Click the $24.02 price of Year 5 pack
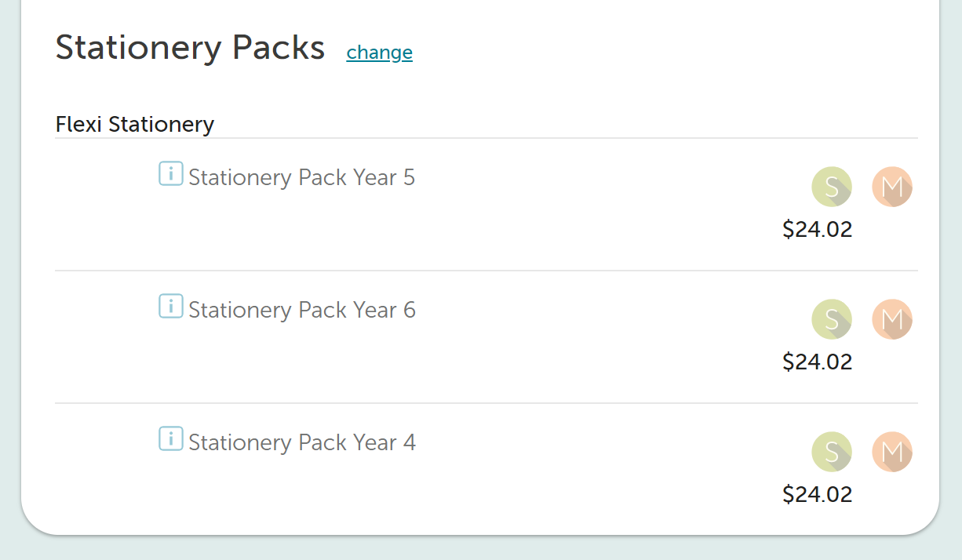 pos(818,230)
